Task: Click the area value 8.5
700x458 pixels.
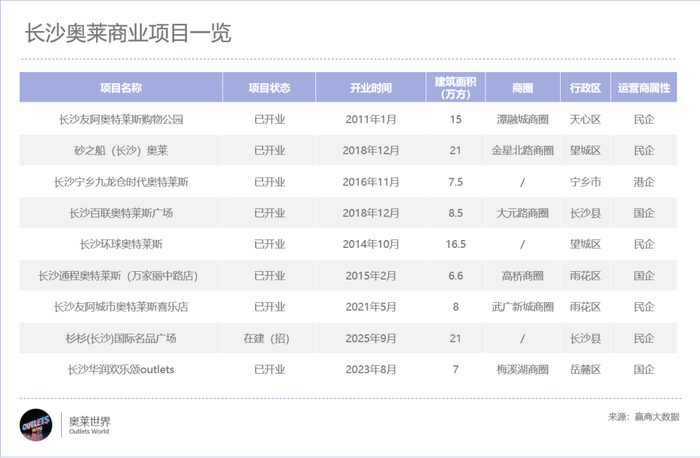Action: click(455, 213)
